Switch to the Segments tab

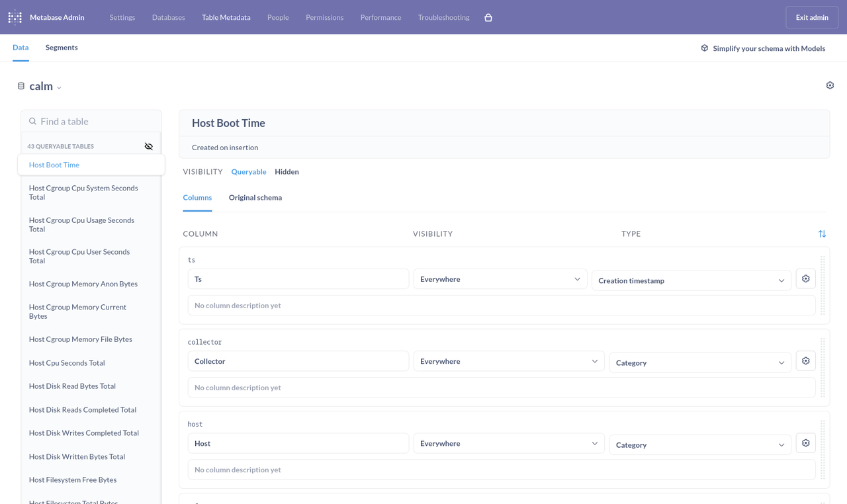point(62,47)
